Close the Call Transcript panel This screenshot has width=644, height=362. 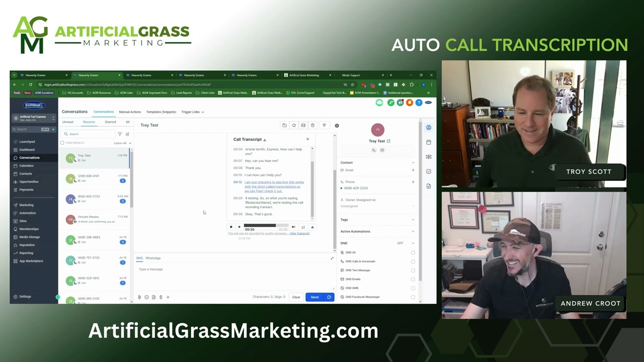[307, 139]
